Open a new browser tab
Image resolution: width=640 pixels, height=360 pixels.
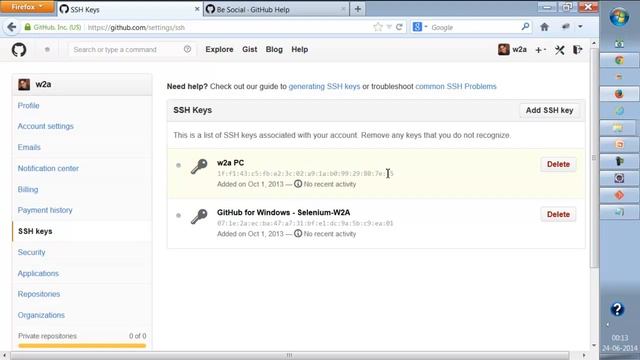[358, 9]
